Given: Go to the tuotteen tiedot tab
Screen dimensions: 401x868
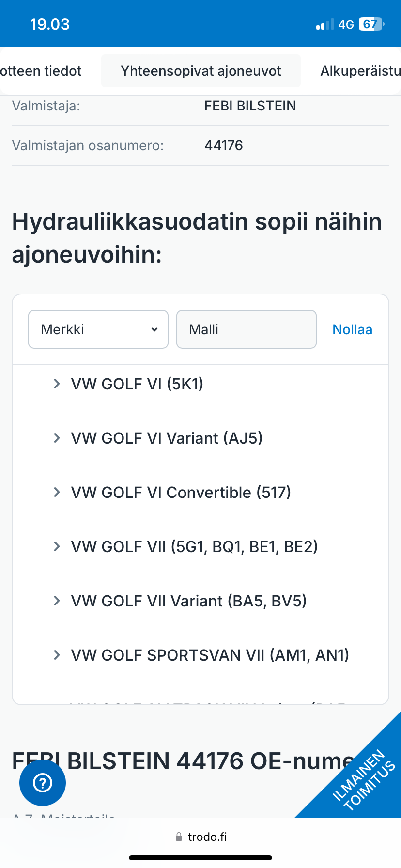Looking at the screenshot, I should coord(41,71).
